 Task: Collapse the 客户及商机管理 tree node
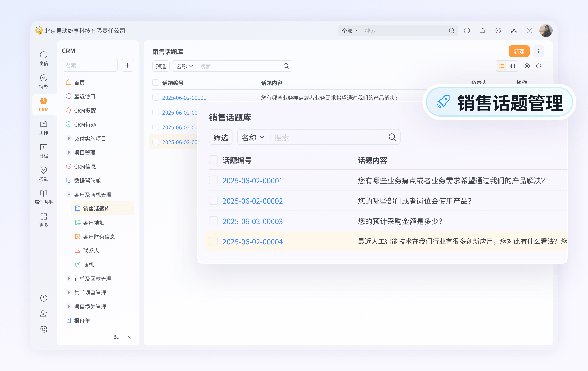coord(69,195)
